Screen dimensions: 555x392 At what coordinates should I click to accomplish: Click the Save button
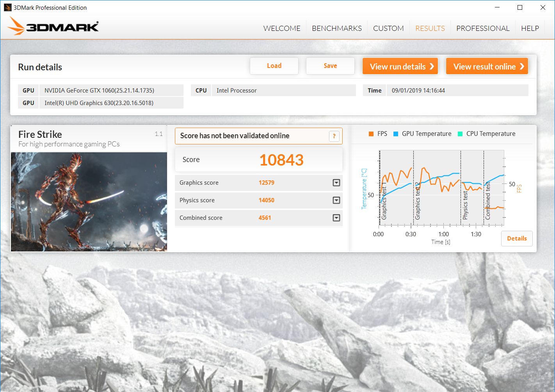(x=330, y=66)
